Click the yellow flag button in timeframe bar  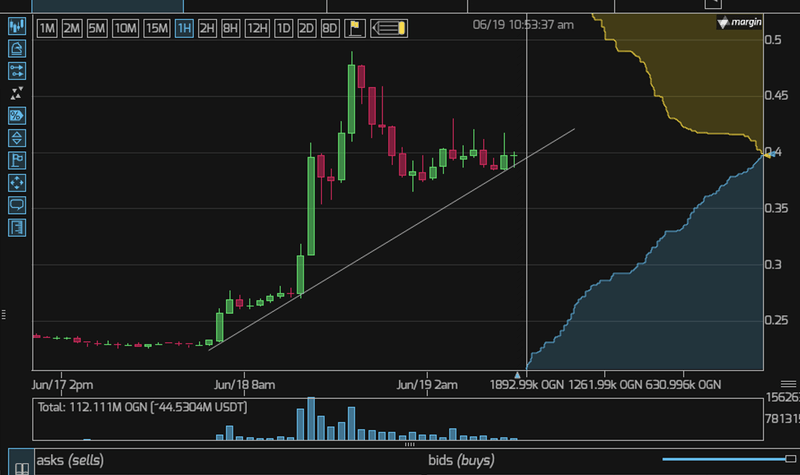click(x=355, y=28)
